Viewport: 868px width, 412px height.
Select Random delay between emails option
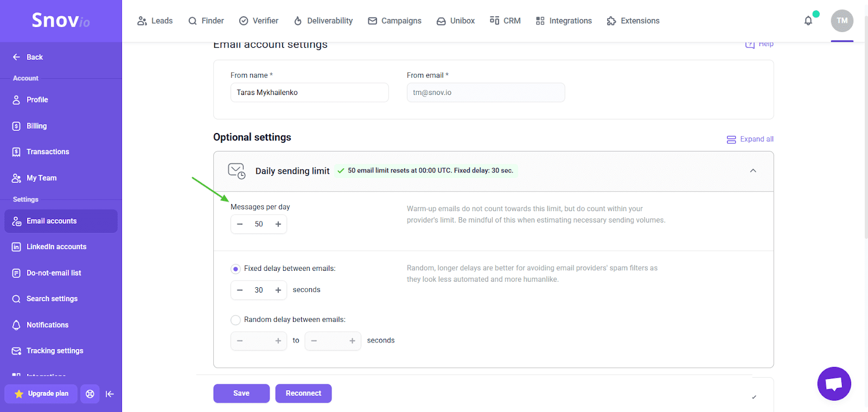pyautogui.click(x=235, y=320)
